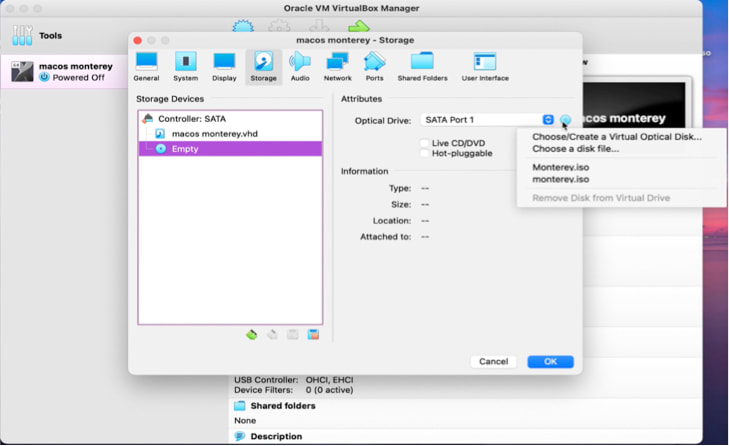Screen dimensions: 729x446
Task: Click the Shared folders section header in Manager
Action: point(283,406)
